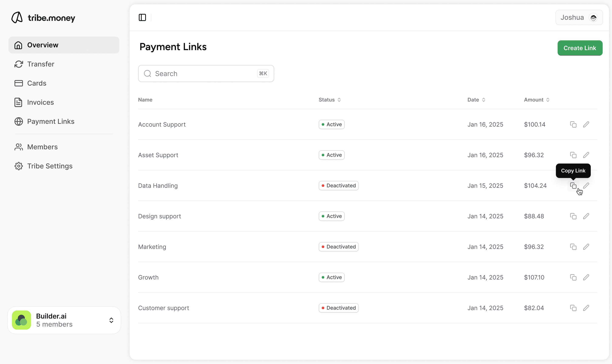612x364 pixels.
Task: Copy the Growth payment link
Action: (573, 277)
